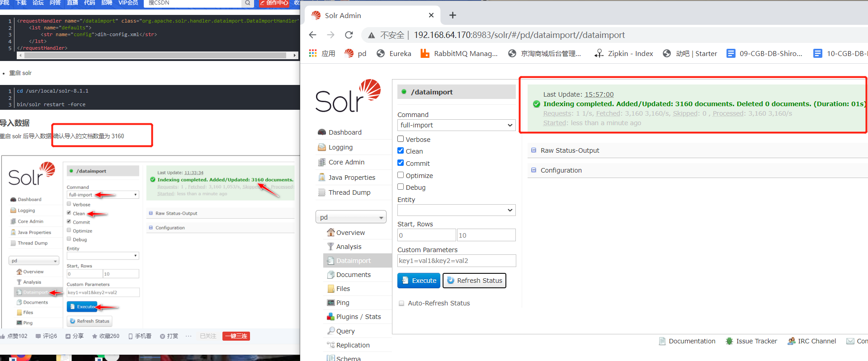
Task: Open the RabbitMQ Management bookmark
Action: click(x=459, y=53)
